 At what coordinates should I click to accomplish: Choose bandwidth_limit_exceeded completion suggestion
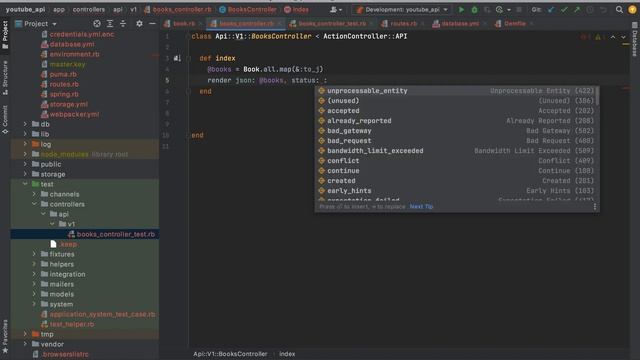point(456,151)
